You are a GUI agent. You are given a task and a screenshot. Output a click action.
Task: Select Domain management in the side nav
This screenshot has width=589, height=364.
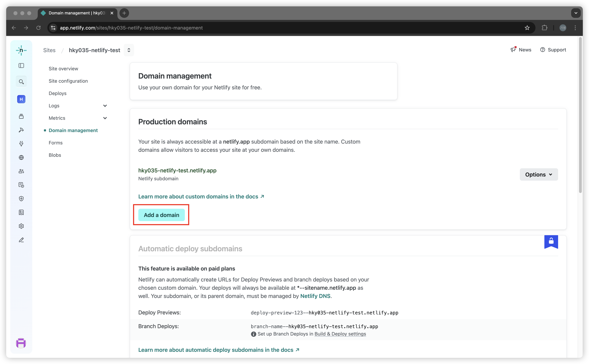pyautogui.click(x=73, y=130)
